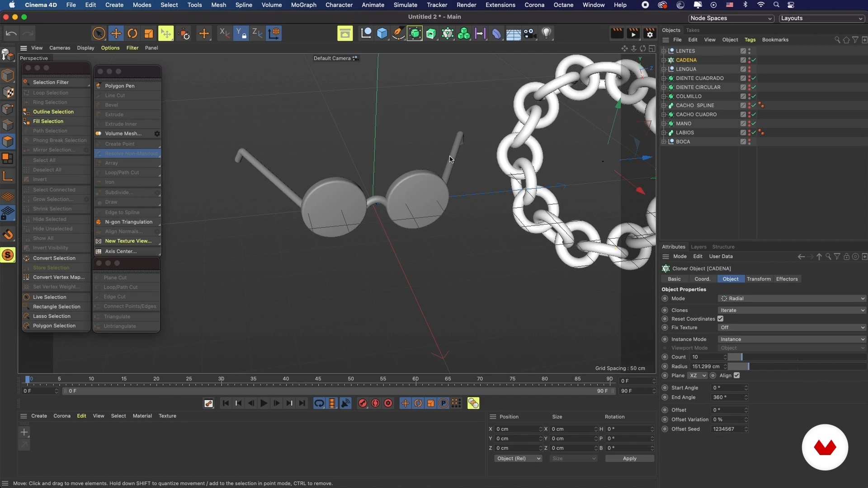Viewport: 868px width, 488px height.
Task: Go to end of timeline
Action: [x=302, y=403]
